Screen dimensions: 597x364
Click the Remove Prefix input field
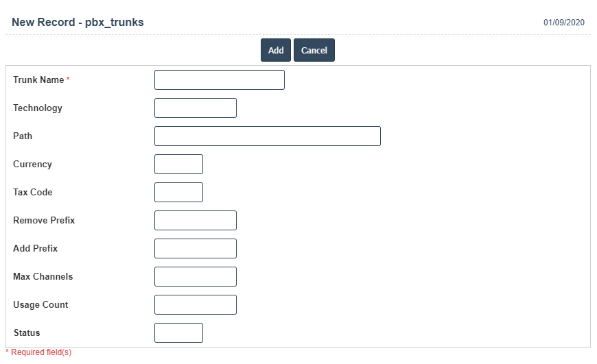click(196, 221)
